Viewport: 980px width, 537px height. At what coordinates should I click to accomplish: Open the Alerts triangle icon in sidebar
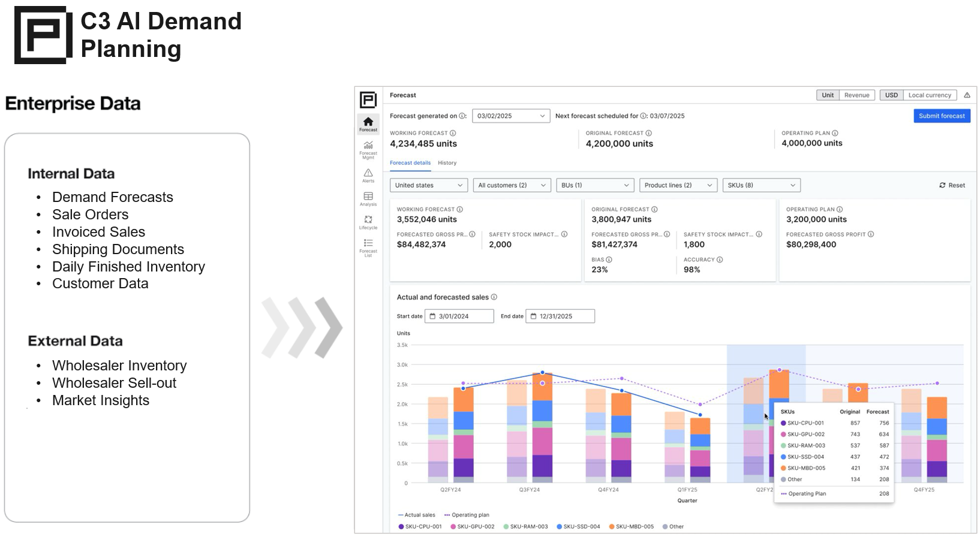368,173
